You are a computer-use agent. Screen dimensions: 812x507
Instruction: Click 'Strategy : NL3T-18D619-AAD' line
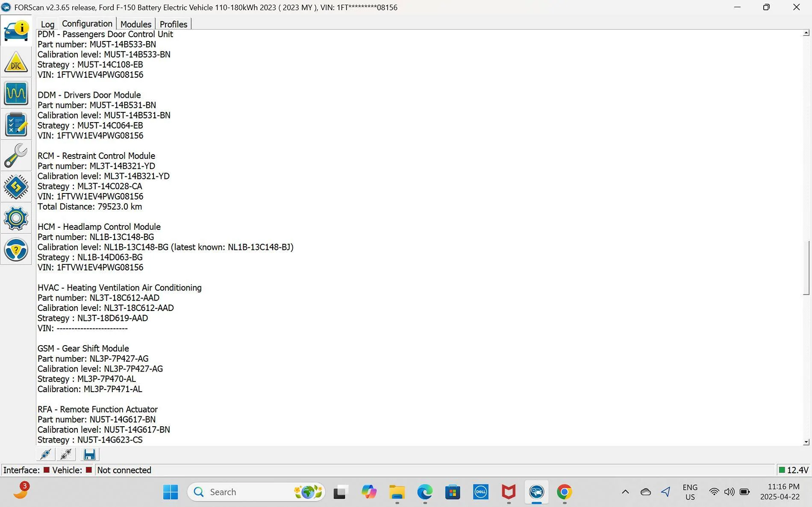tap(93, 318)
